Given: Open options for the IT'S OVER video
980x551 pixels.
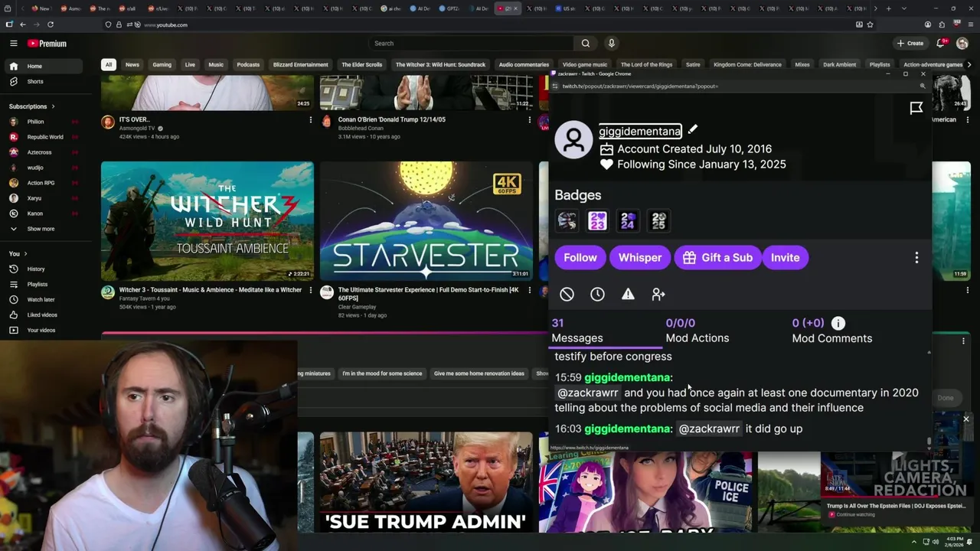Looking at the screenshot, I should 310,119.
